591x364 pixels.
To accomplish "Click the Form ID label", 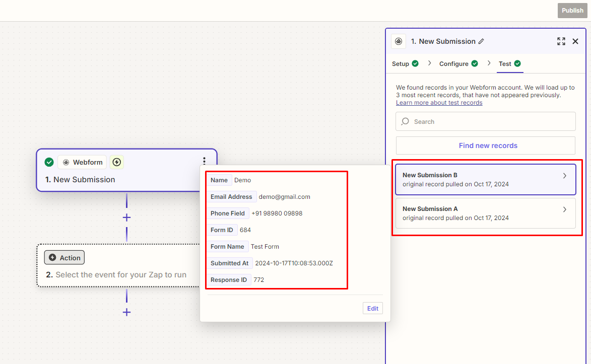I will point(222,230).
